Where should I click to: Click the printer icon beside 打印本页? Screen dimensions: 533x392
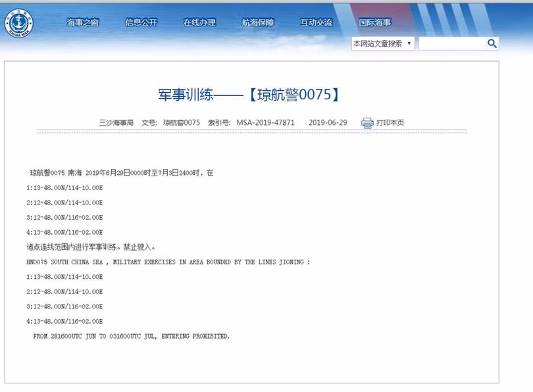[367, 122]
